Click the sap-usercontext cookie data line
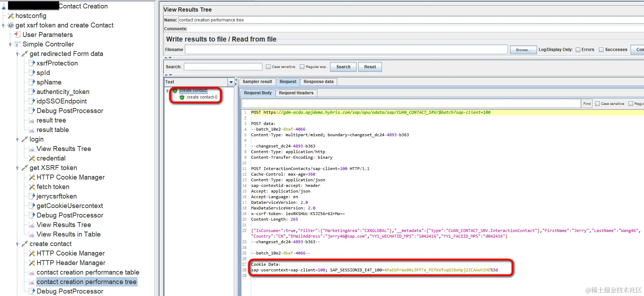Screen dimensions: 644x296 coord(374,270)
